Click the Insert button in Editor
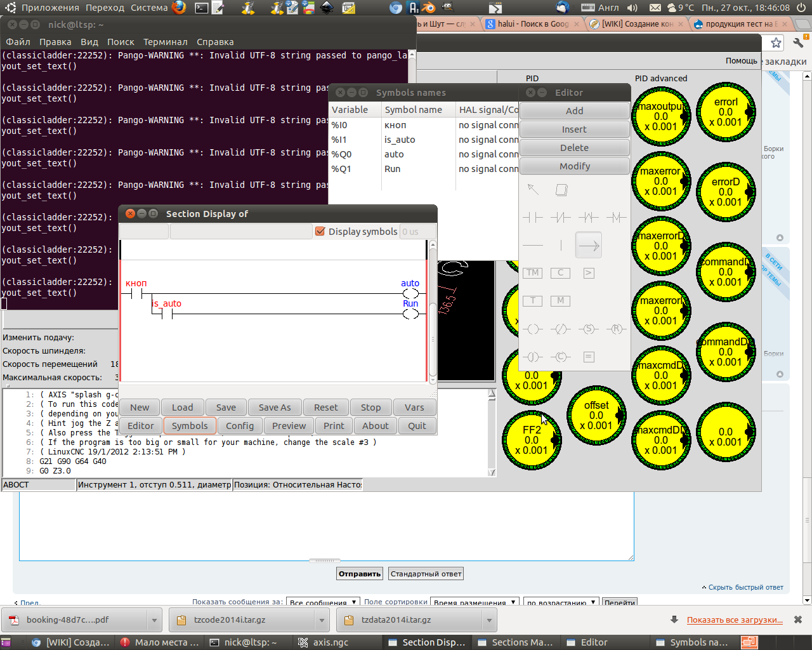Screen dimensions: 812x650 pos(575,129)
